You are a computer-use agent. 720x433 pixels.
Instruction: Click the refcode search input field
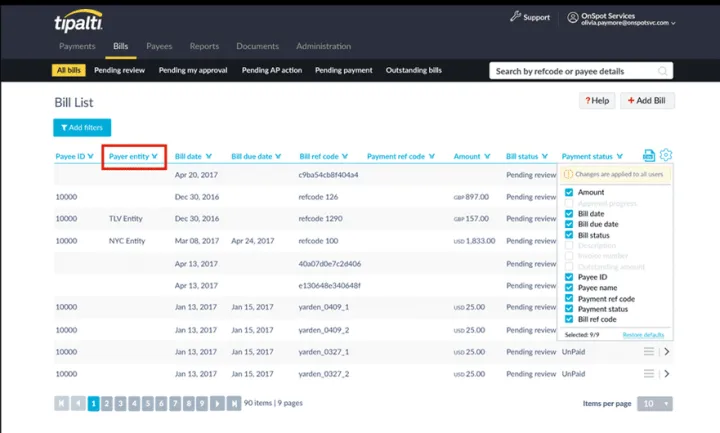(x=574, y=71)
